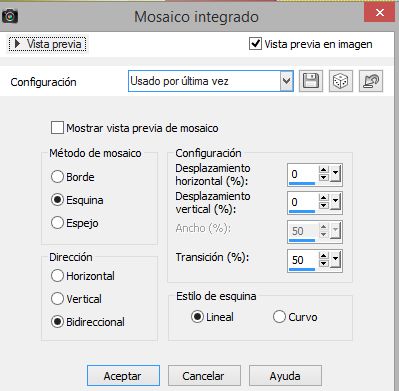Close the Mosaico integrado dialog
This screenshot has width=399, height=391.
(x=380, y=13)
